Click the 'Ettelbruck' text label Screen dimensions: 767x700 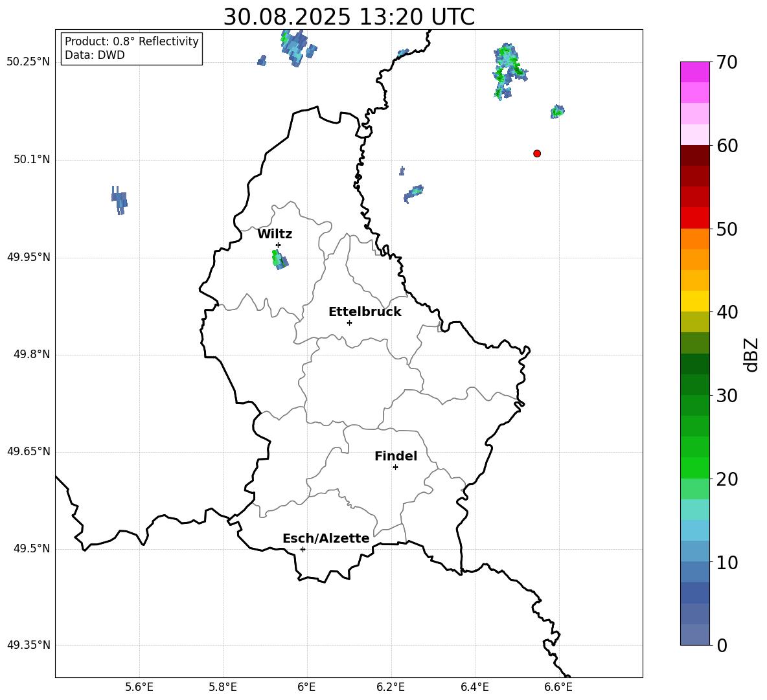365,312
